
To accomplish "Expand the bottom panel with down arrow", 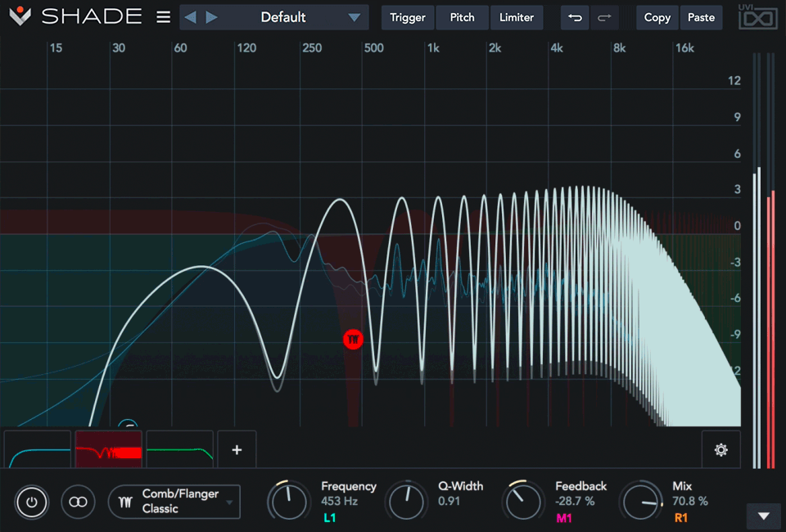I will tap(763, 516).
